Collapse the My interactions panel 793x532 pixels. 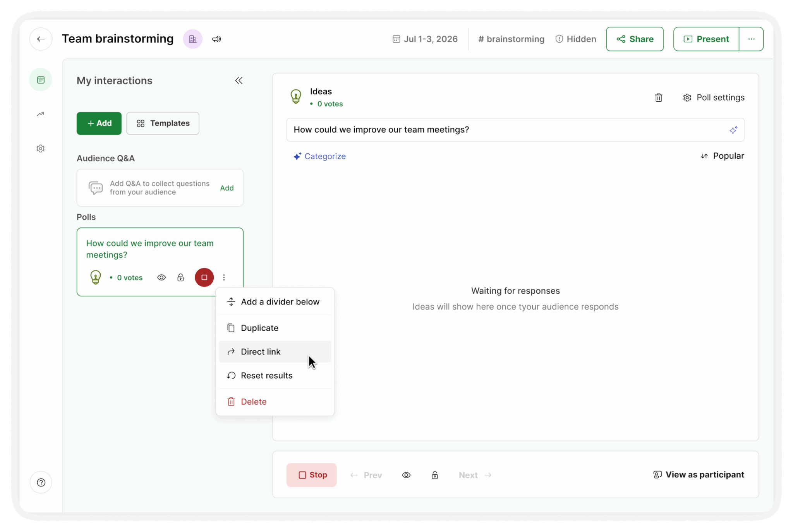(239, 80)
